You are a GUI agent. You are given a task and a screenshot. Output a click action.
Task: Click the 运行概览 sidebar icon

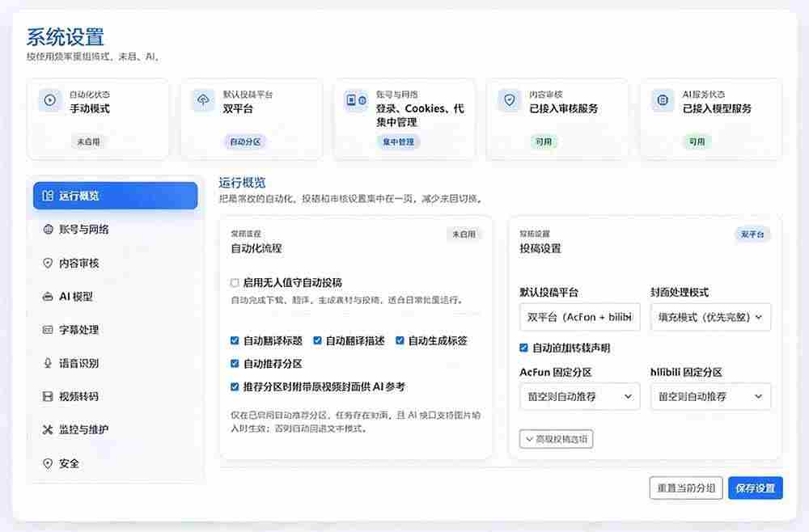pos(48,196)
